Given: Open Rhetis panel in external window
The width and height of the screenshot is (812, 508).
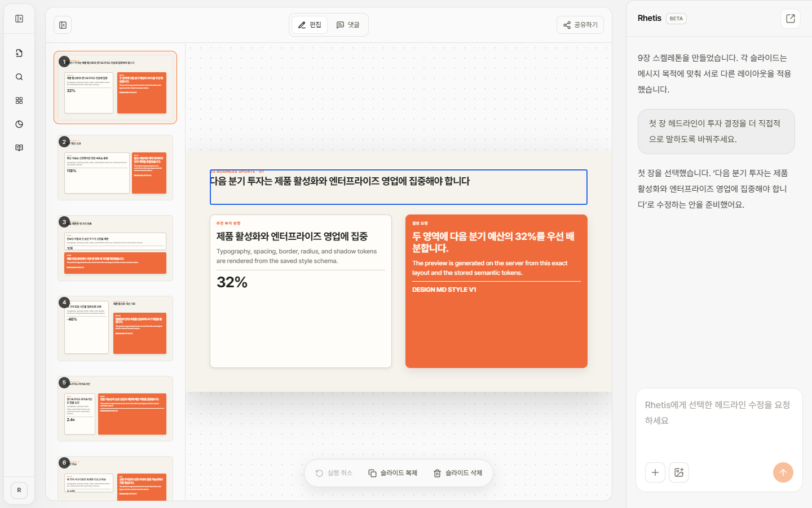Looking at the screenshot, I should (x=791, y=19).
